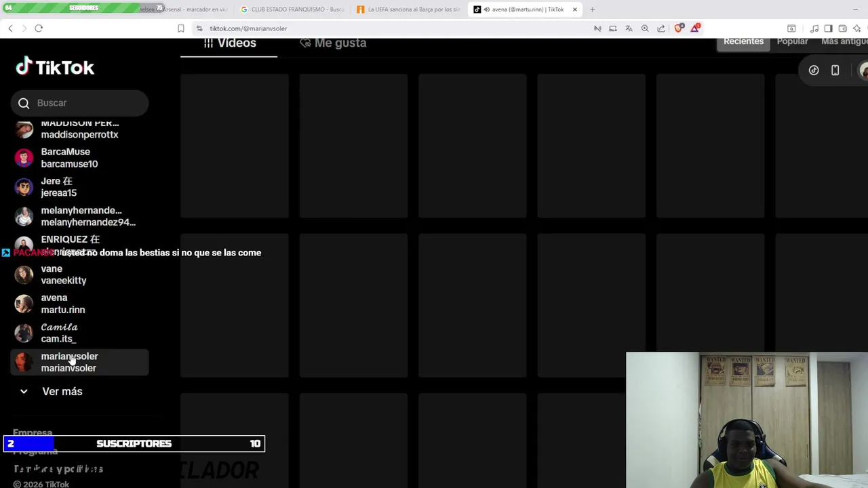Mute the TikTok tab via speaker icon
This screenshot has width=868, height=488.
click(486, 9)
